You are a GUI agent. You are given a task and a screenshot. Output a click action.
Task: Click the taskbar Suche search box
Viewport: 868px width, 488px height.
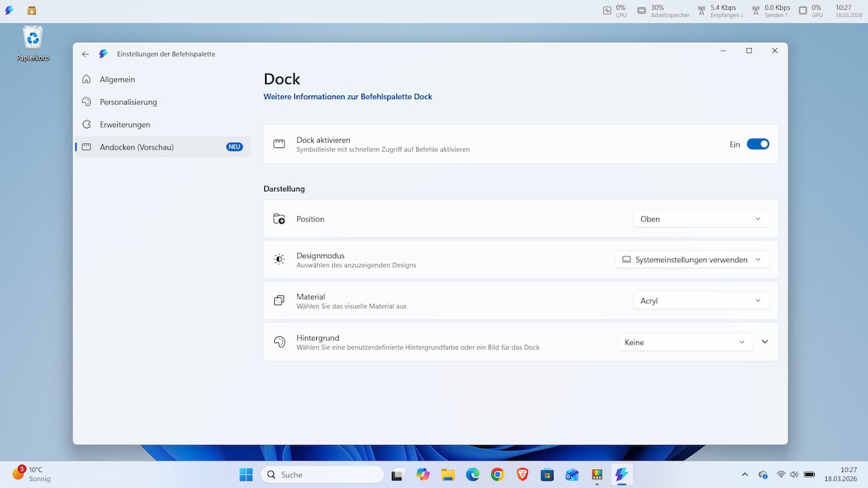[322, 474]
